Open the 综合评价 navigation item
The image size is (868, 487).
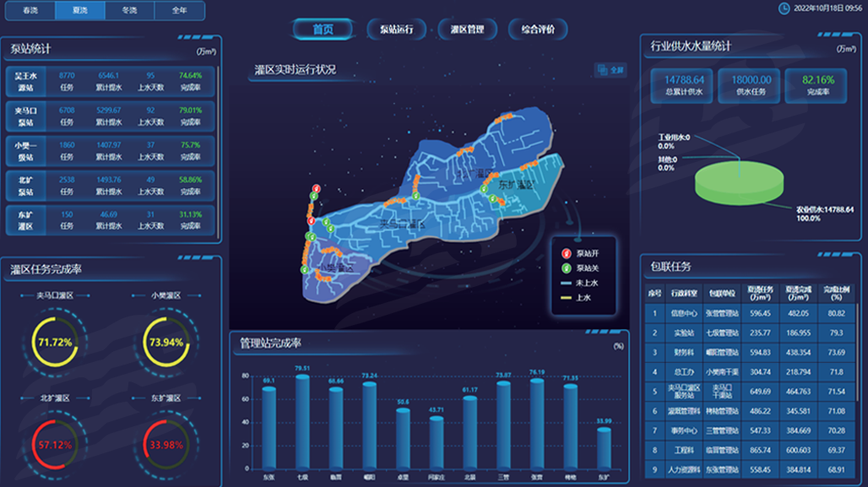(x=538, y=30)
